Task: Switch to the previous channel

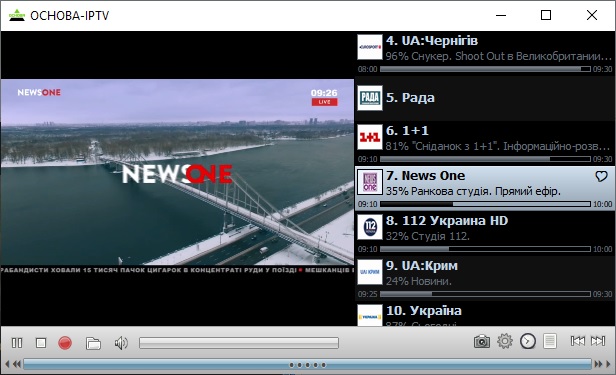Action: click(x=578, y=341)
